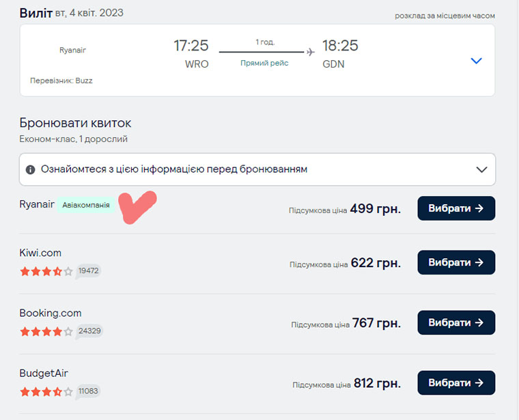Select the Ryanair 499 грн. offer
The width and height of the screenshot is (519, 420).
[456, 208]
